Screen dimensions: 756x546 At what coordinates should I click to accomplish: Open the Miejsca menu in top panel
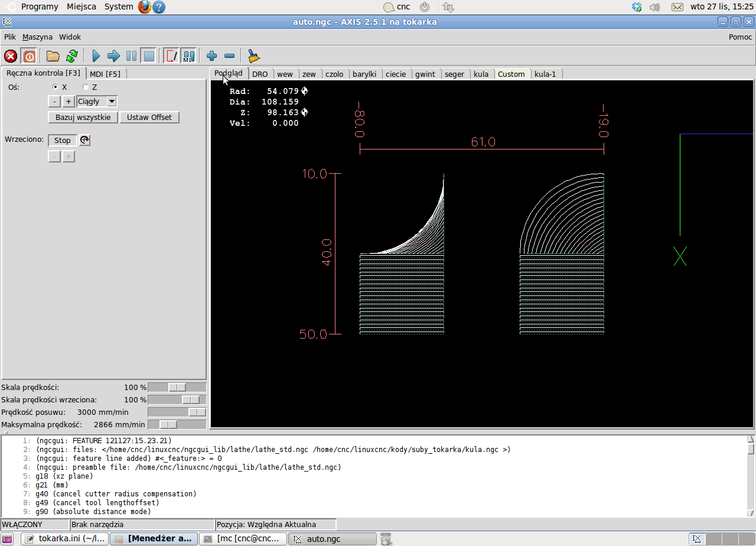(x=82, y=7)
